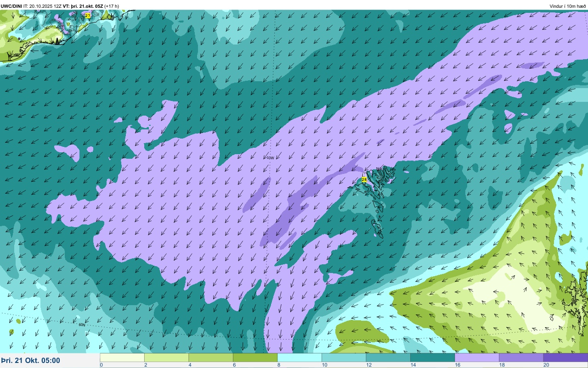Select the 10–12 legend color swatch
This screenshot has height=368, width=588.
pos(344,357)
